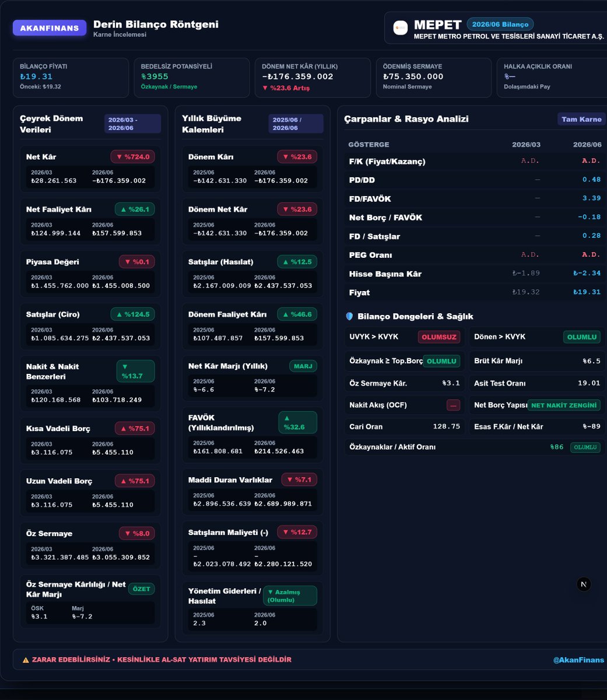Click the F/K (Fiyat/Kazanç) row label
The width and height of the screenshot is (607, 700).
[387, 162]
